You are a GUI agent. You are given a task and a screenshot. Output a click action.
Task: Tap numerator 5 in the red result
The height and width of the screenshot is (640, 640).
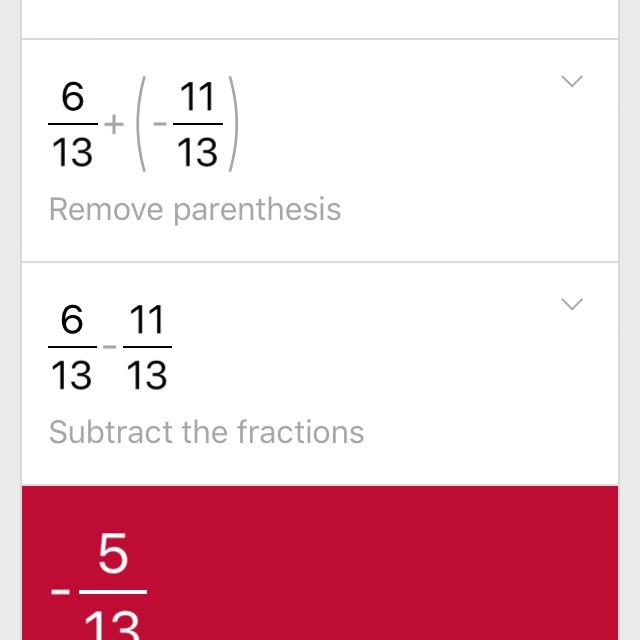pos(113,554)
